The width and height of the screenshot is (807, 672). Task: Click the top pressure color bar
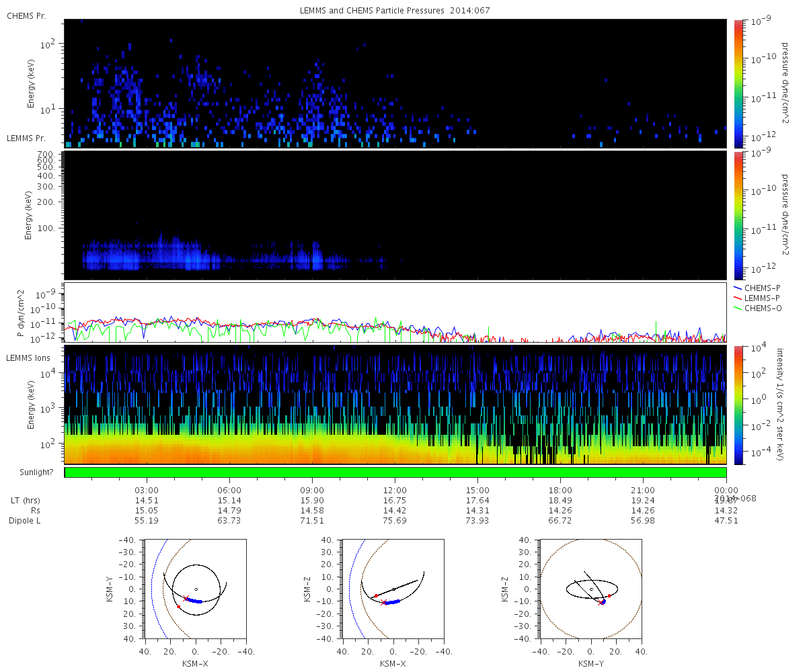point(738,83)
